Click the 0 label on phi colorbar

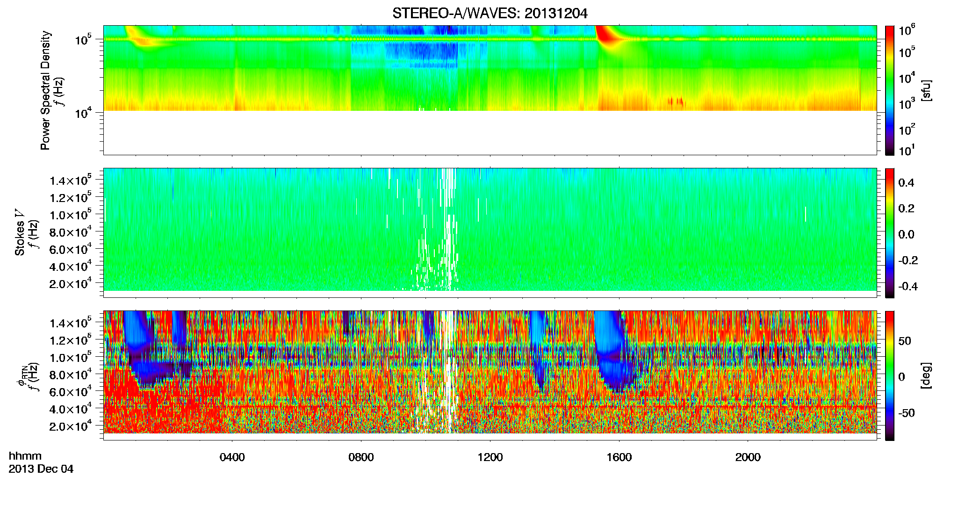coord(902,377)
